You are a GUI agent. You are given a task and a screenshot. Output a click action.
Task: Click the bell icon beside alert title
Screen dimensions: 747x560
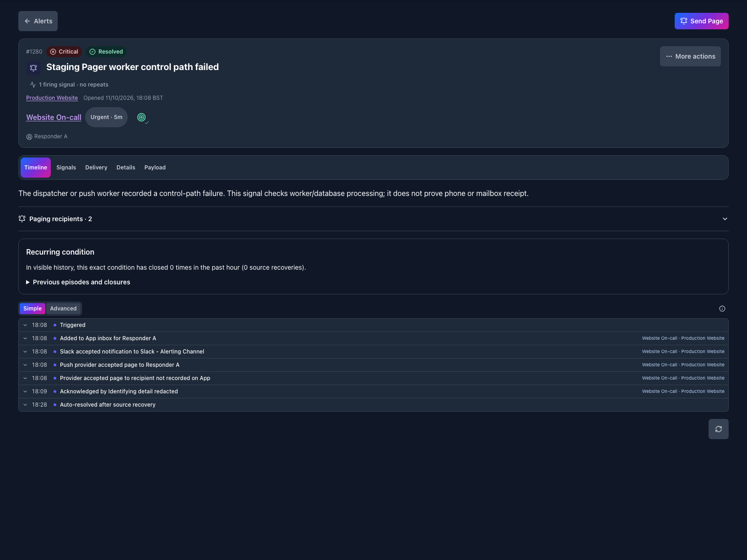tap(33, 68)
